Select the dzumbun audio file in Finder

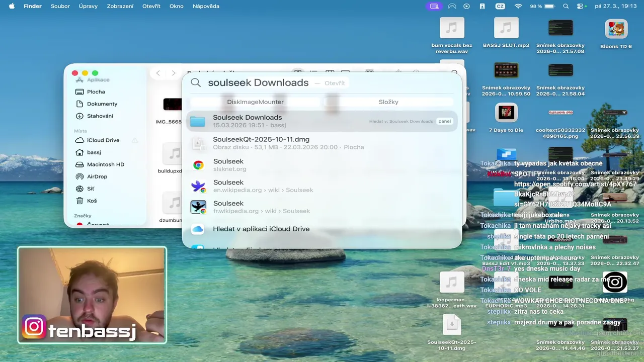[173, 203]
